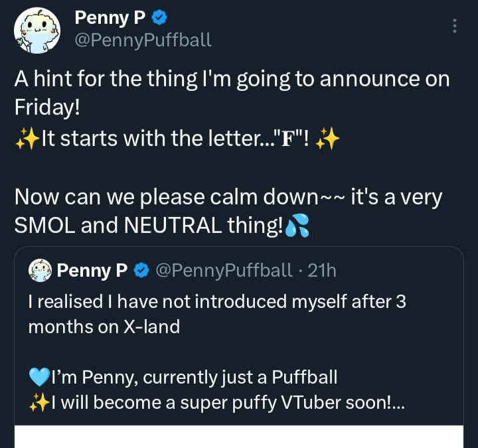Image resolution: width=478 pixels, height=448 pixels.
Task: Select the Penny P name in the quoted tweet
Action: tap(92, 270)
